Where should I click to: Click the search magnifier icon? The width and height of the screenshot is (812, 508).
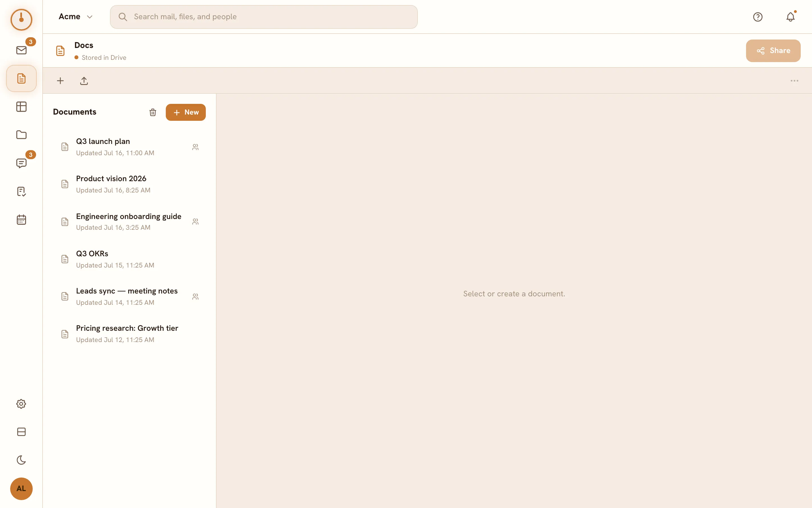pyautogui.click(x=123, y=17)
